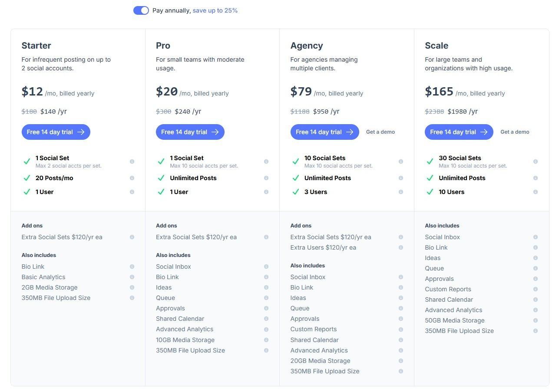Viewport: 559px width, 392px height.
Task: Click the info icon beside Basic Analytics under Starter
Action: point(132,277)
